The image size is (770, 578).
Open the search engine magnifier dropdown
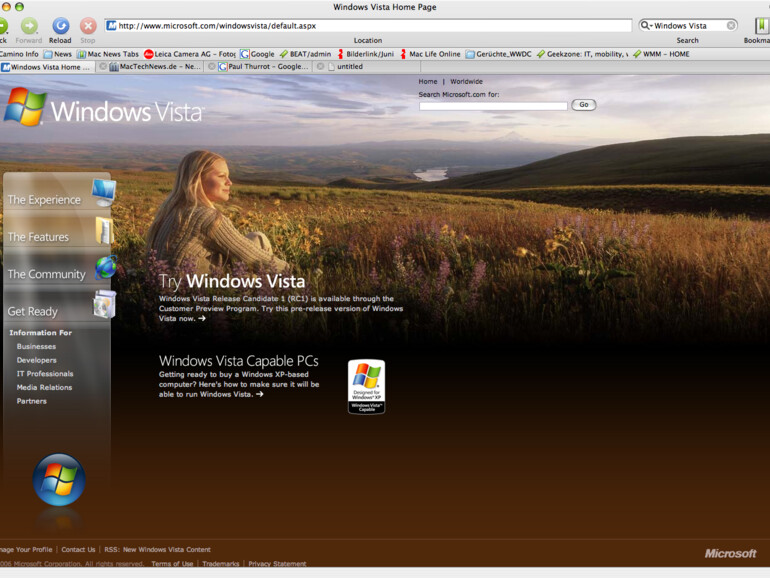point(646,26)
